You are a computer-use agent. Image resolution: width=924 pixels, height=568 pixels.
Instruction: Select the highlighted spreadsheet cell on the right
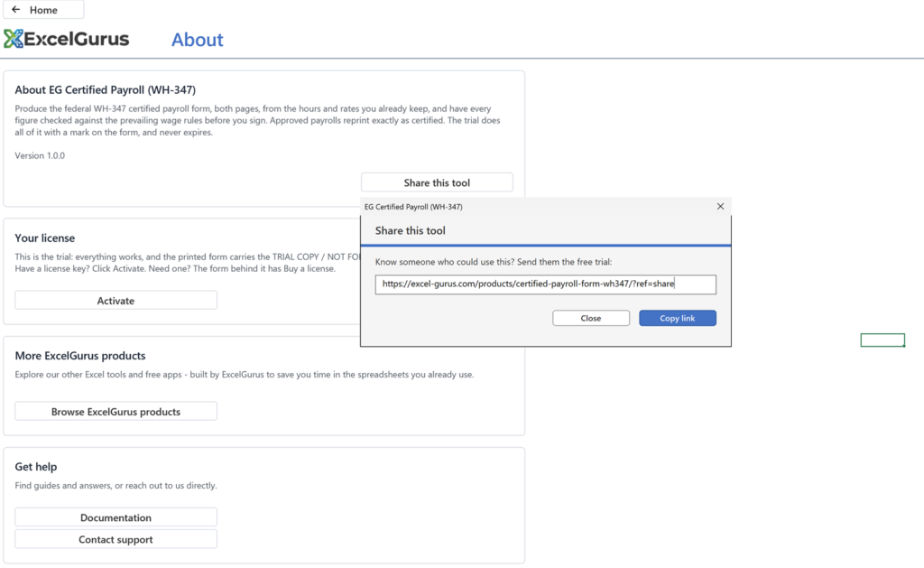(882, 340)
